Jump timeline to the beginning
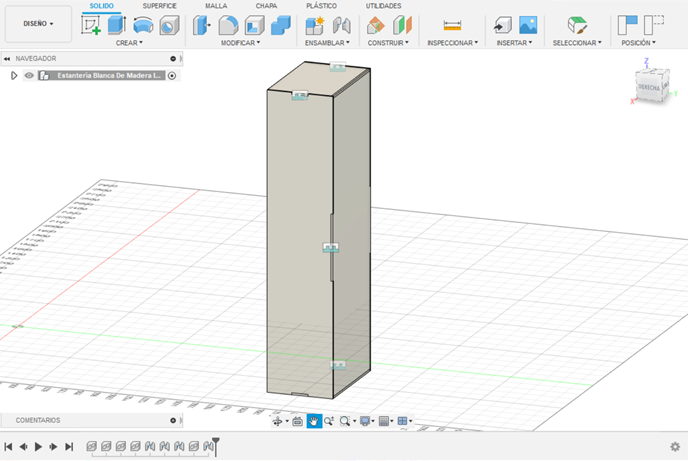The width and height of the screenshot is (688, 461). point(8,447)
